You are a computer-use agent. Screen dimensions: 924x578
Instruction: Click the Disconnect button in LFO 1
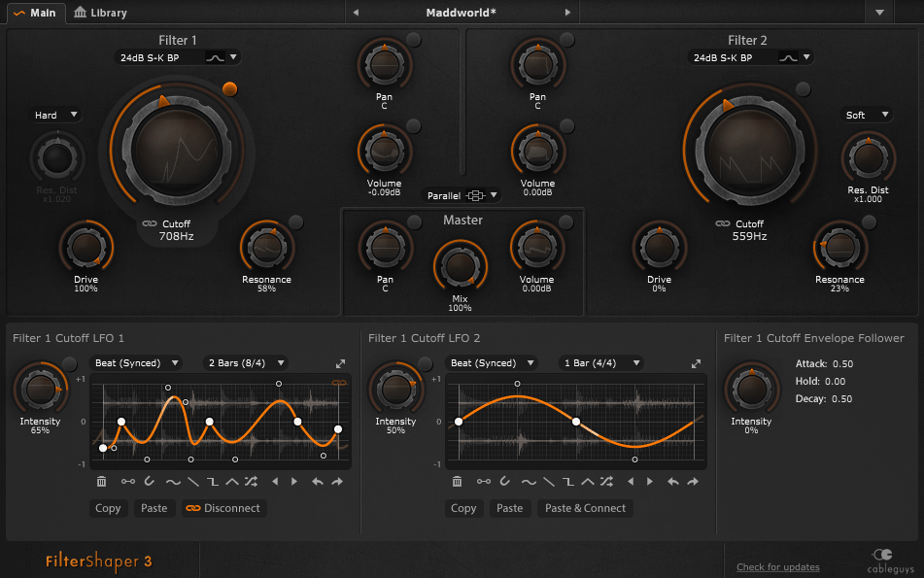(223, 508)
